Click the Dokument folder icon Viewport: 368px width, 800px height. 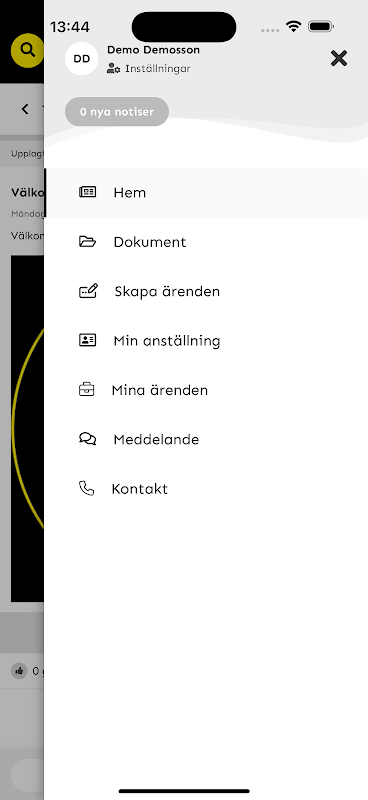[87, 242]
